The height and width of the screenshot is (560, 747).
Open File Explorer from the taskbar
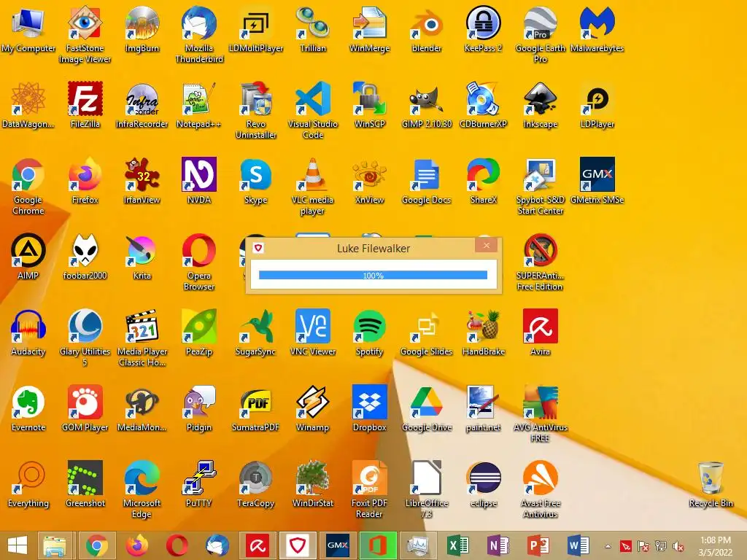pyautogui.click(x=55, y=545)
